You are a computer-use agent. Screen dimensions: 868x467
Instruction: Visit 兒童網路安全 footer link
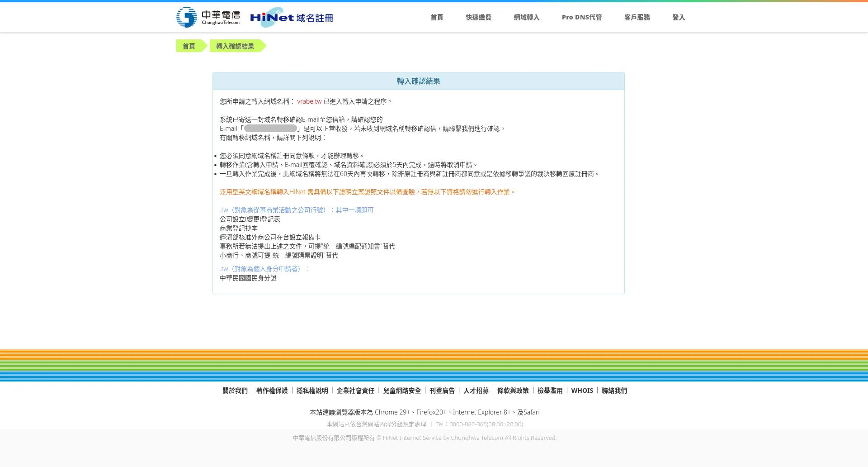coord(402,391)
